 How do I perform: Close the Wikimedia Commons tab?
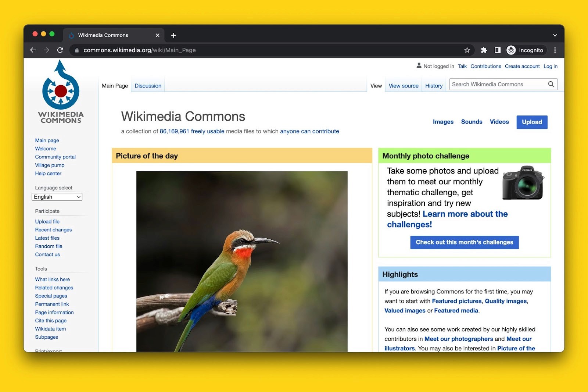pyautogui.click(x=157, y=35)
